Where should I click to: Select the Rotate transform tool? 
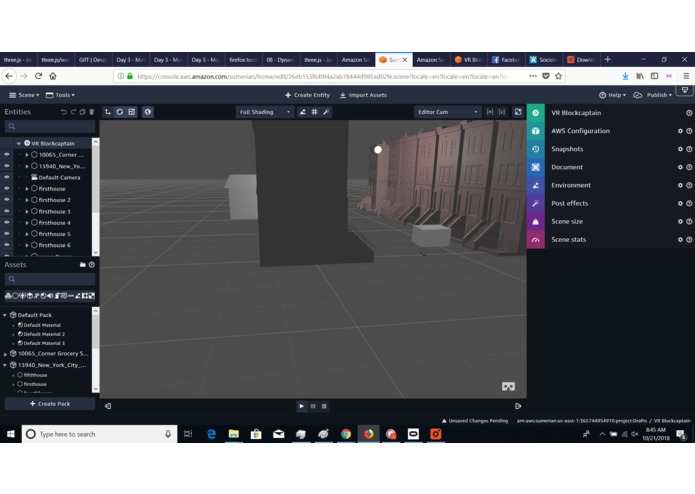click(120, 112)
